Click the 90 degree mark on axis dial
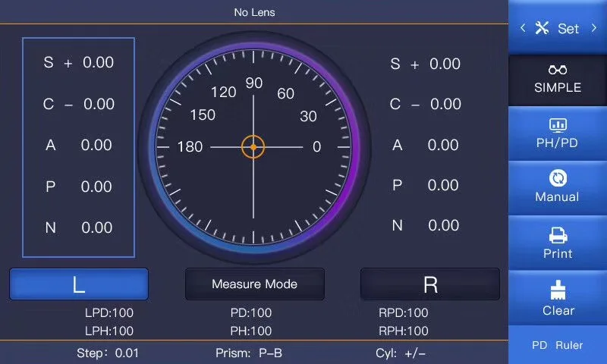The height and width of the screenshot is (364, 607). 254,83
